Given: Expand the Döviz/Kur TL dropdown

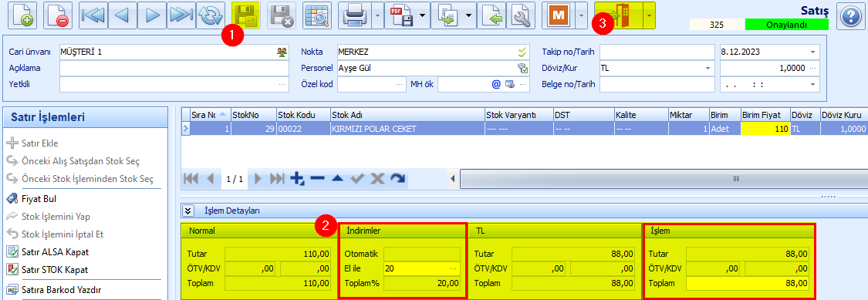Looking at the screenshot, I should pyautogui.click(x=708, y=68).
